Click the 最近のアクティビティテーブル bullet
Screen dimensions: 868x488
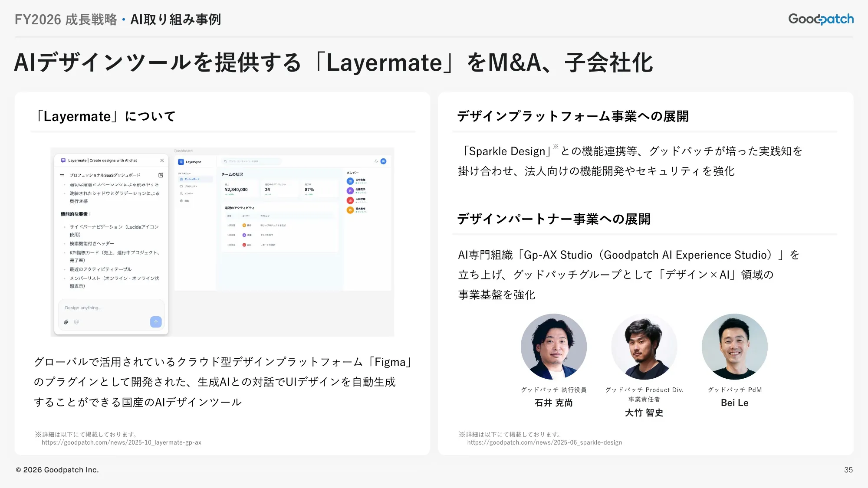tap(101, 269)
